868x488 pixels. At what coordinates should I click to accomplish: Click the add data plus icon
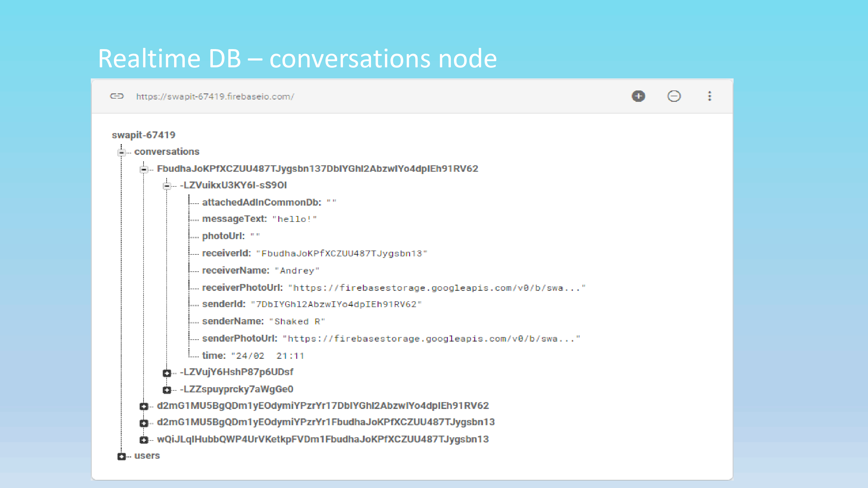[638, 96]
